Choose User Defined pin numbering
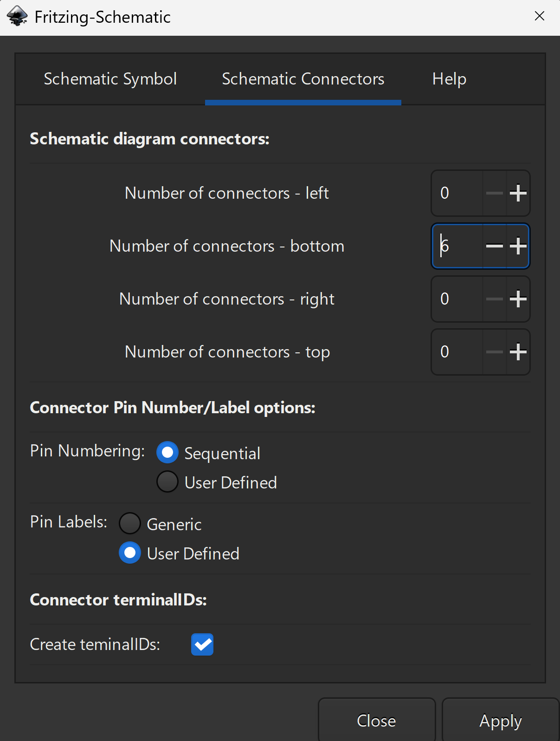 point(167,481)
